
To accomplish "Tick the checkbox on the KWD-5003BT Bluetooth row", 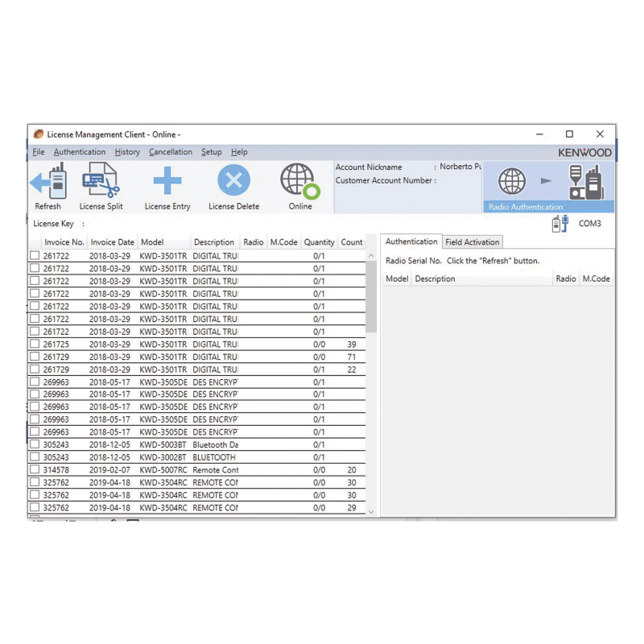I will tap(35, 444).
